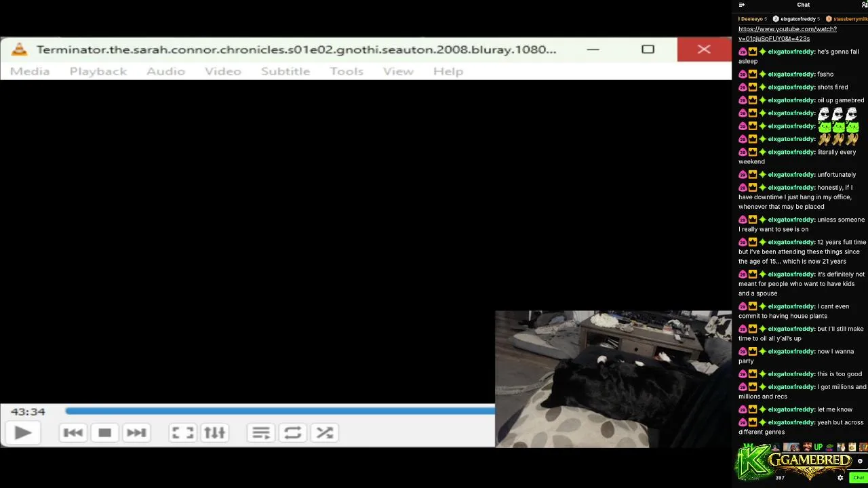Open the Subtitle menu
This screenshot has width=868, height=488.
tap(285, 71)
